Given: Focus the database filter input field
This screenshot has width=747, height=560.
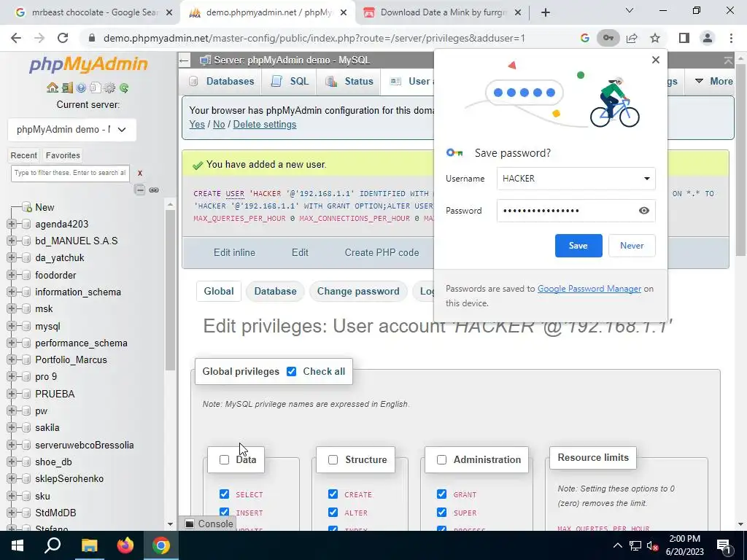Looking at the screenshot, I should (70, 174).
